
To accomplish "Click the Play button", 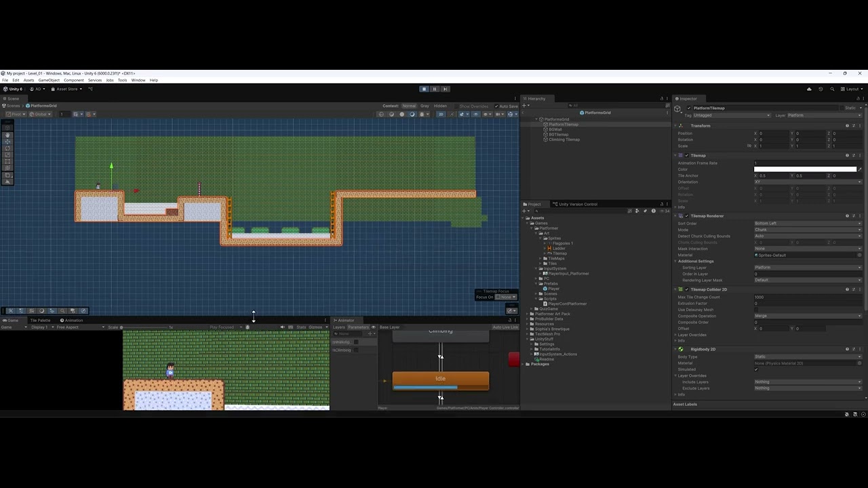I will coord(424,89).
